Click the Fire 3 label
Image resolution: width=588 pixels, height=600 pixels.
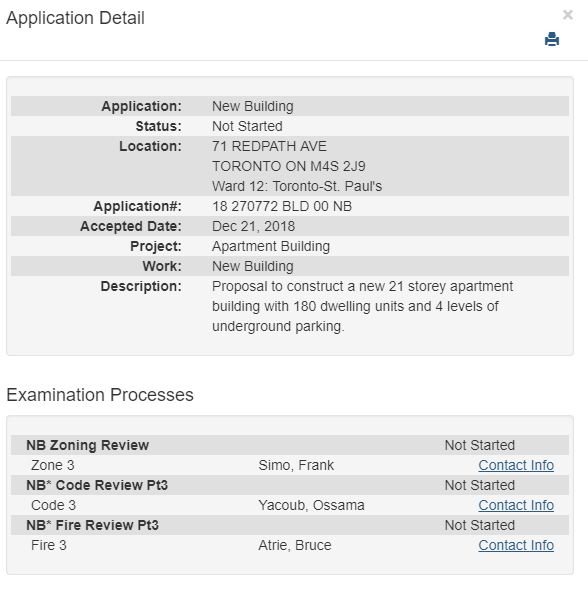tap(49, 545)
